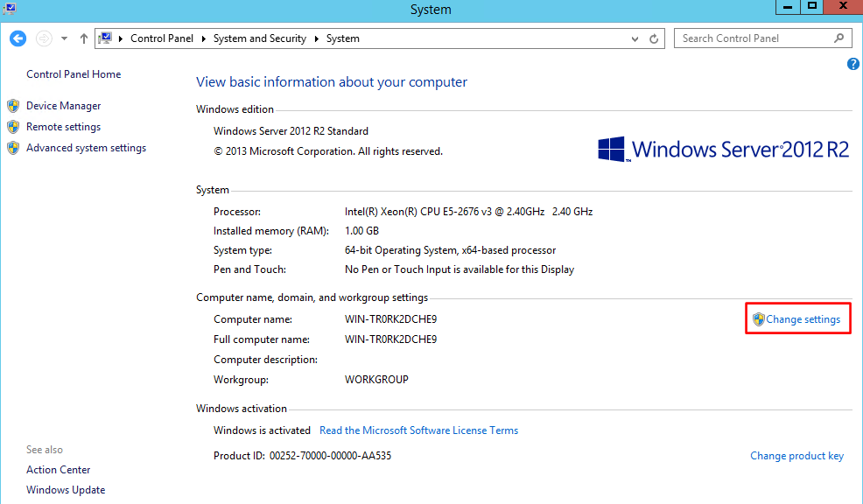863x504 pixels.
Task: Open Windows Update under See also
Action: coord(66,490)
